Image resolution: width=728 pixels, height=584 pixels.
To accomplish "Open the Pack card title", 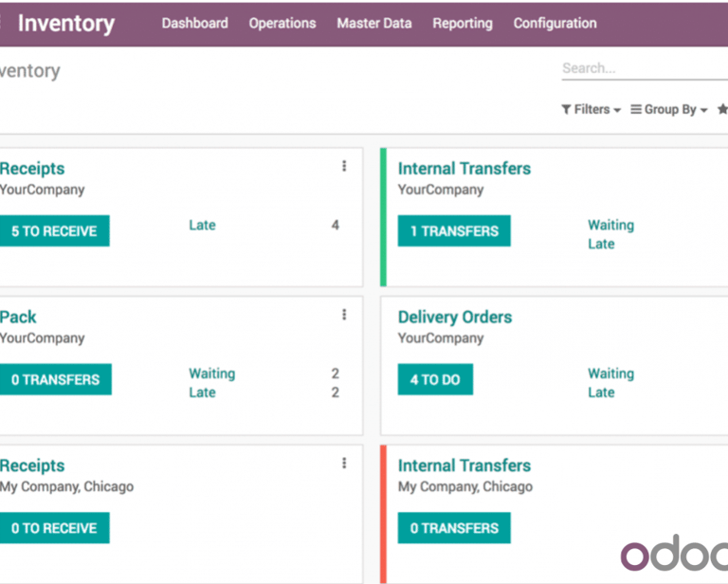I will (x=18, y=317).
